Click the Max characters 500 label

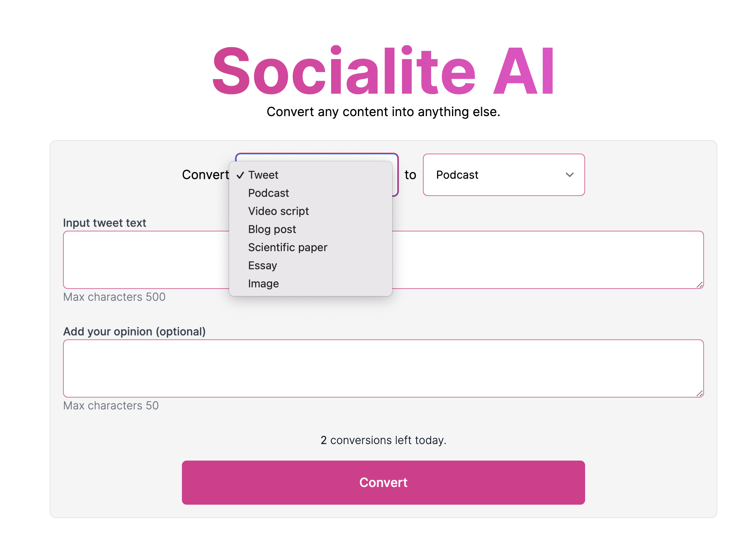[x=114, y=297]
